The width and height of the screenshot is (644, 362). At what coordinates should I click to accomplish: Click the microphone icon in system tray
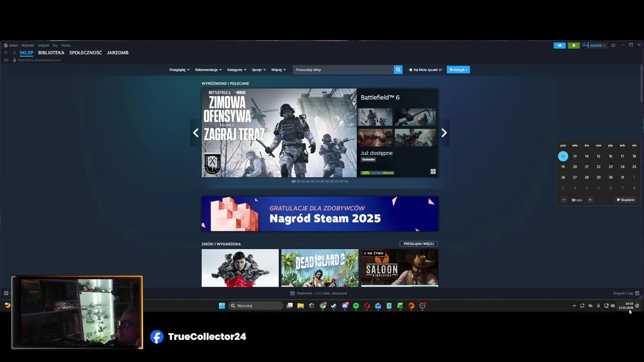point(598,306)
